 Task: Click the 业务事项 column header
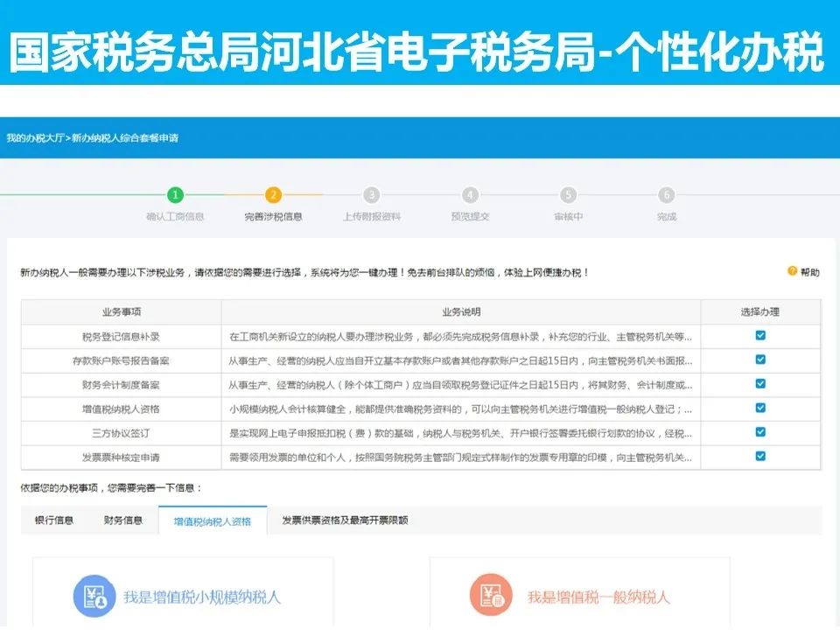click(122, 311)
